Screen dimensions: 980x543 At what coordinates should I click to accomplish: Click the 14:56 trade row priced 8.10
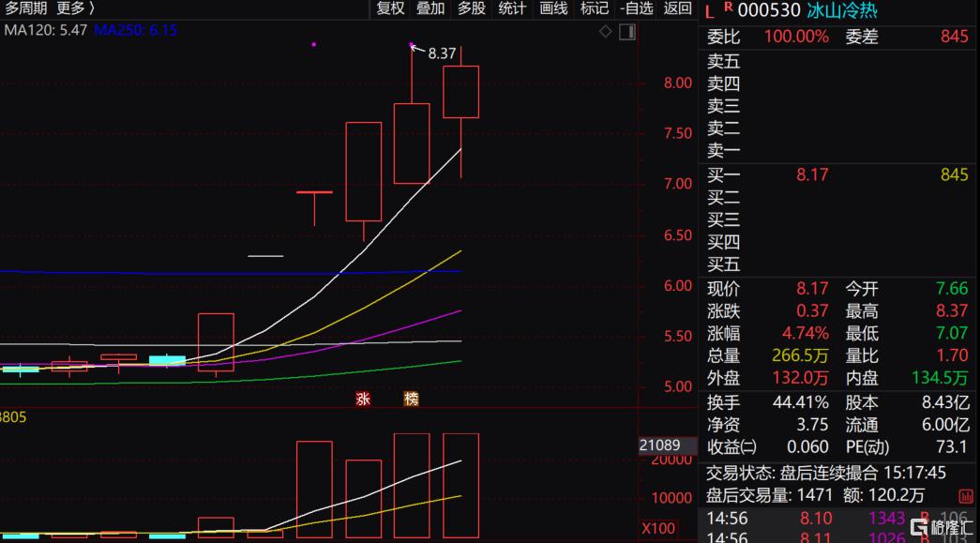point(837,519)
